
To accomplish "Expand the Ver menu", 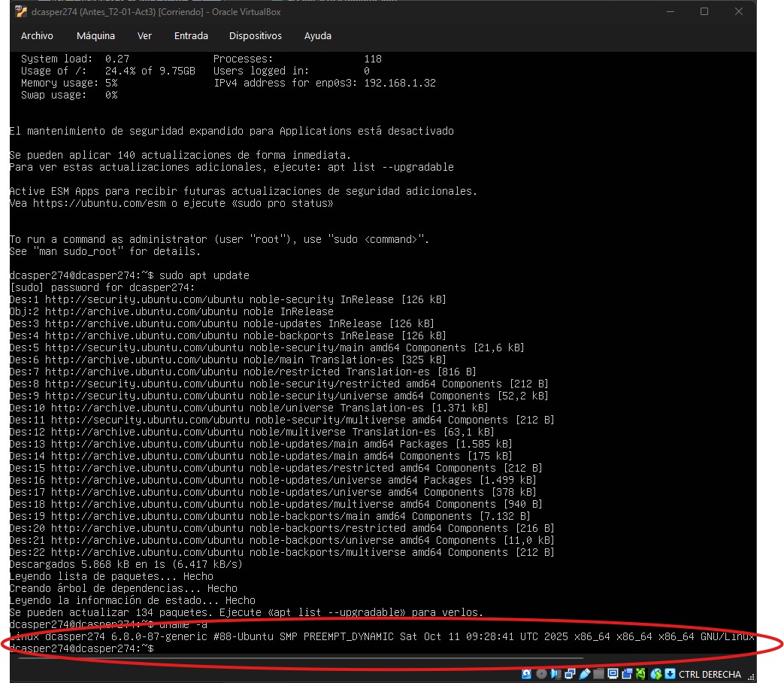I will tap(144, 36).
